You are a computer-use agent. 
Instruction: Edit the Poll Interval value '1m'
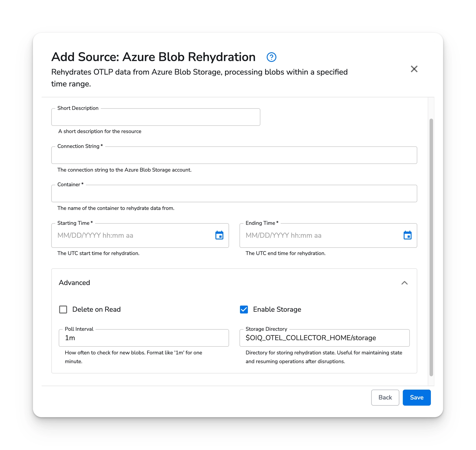(144, 338)
